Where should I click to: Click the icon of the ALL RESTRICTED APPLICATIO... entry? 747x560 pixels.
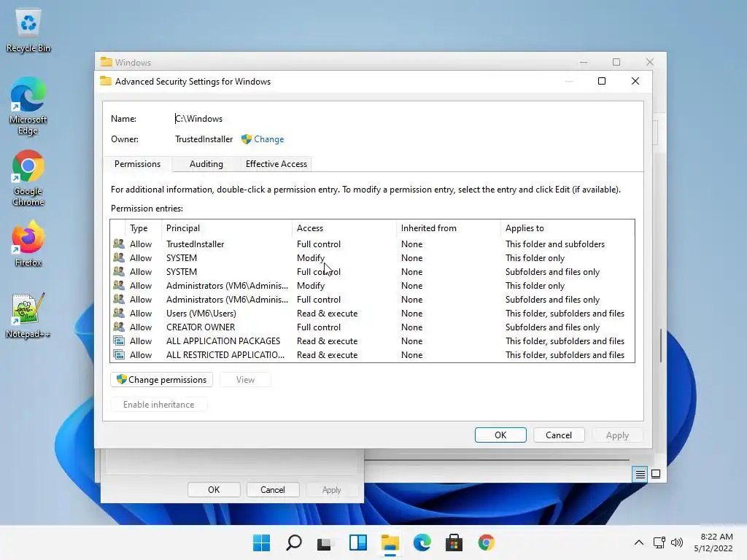(119, 355)
